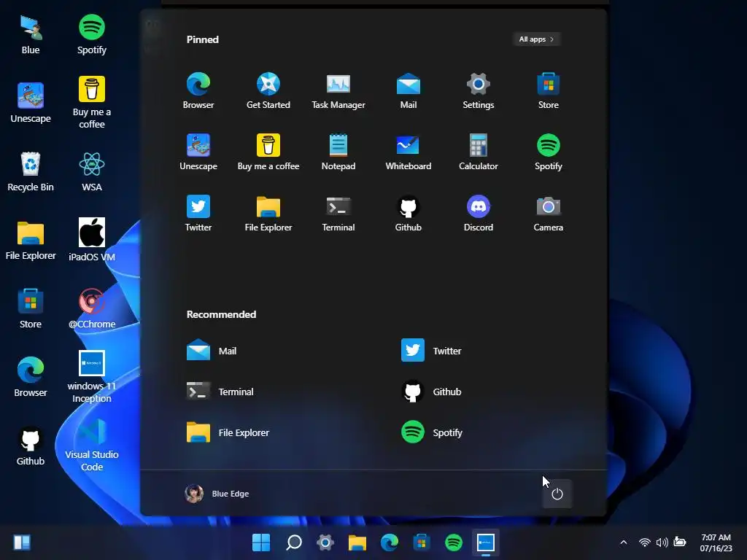The height and width of the screenshot is (560, 747).
Task: Select the Unescape desktop shortcut
Action: (x=31, y=103)
